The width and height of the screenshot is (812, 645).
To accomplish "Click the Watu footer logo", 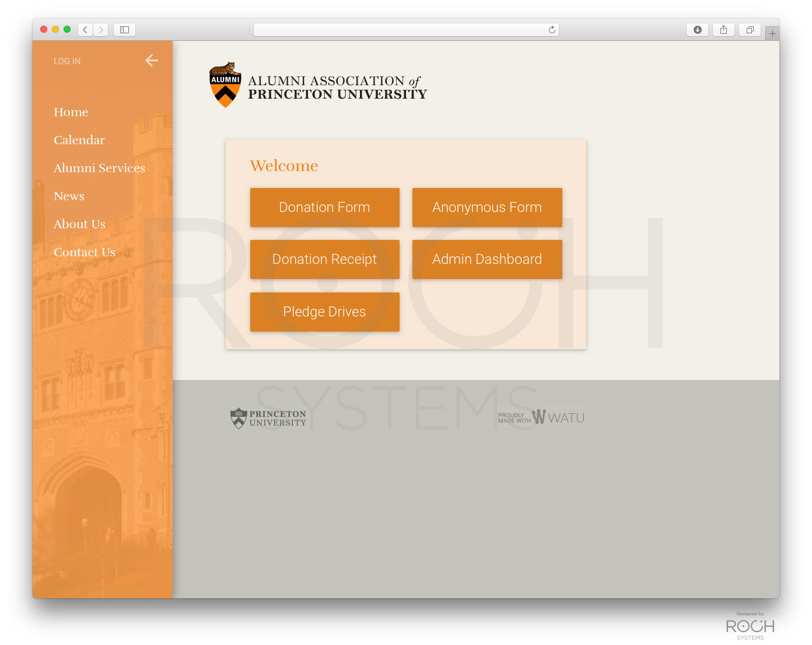I will (541, 417).
